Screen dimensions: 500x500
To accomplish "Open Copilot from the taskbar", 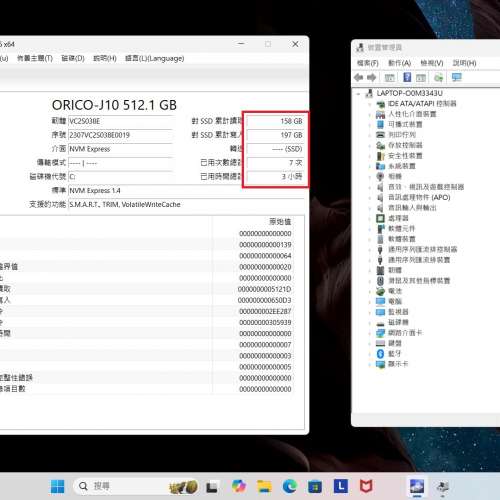I will [x=239, y=486].
